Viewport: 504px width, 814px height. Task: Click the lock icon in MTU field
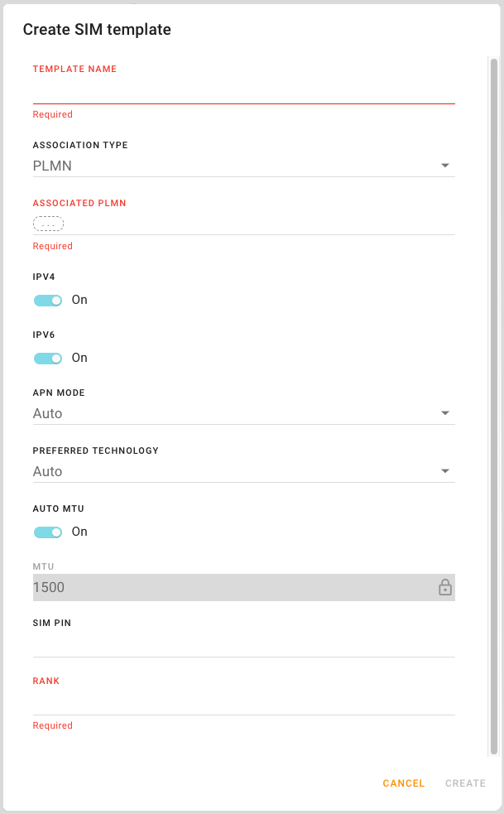(445, 587)
